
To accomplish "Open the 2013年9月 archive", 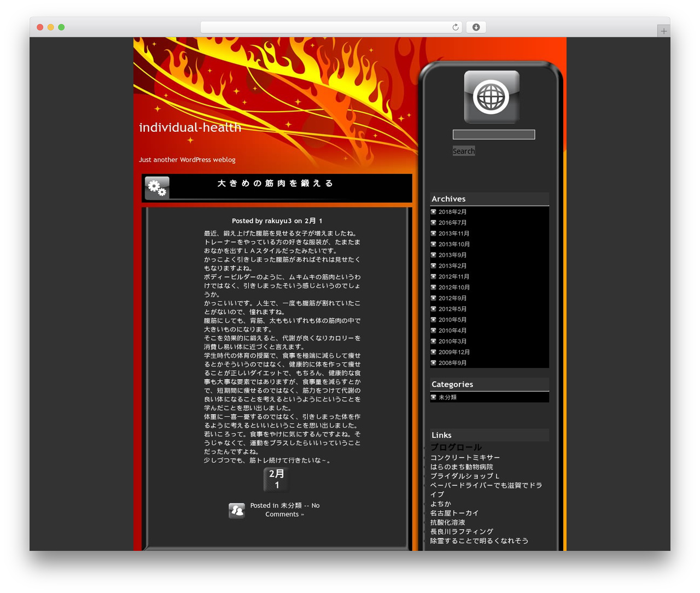I will point(453,255).
